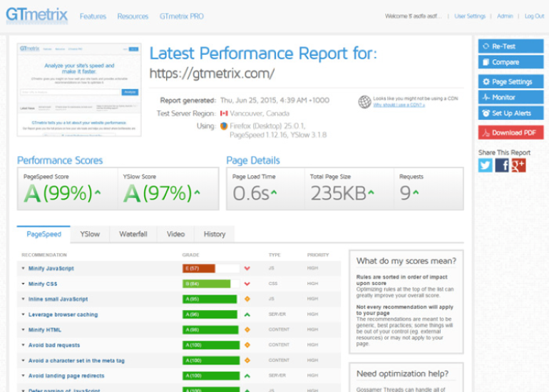Viewport: 549px width, 392px height.
Task: Click the green arrow next to YSlow Score
Action: (x=197, y=192)
